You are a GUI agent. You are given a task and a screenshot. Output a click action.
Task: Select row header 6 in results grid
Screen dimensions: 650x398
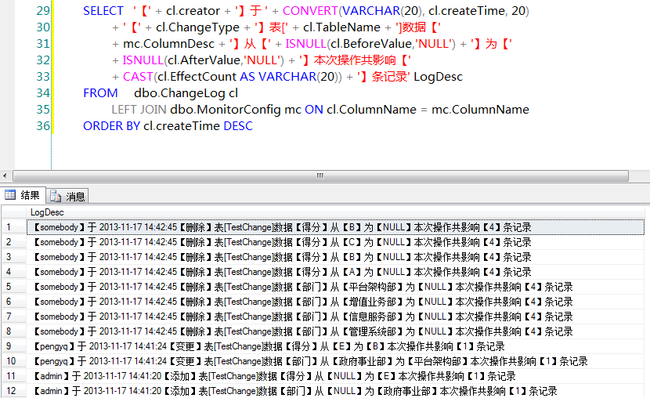[14, 302]
